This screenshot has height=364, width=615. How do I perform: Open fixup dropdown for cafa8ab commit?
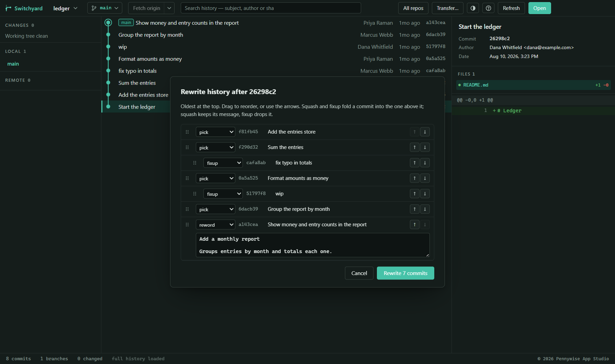(x=223, y=163)
